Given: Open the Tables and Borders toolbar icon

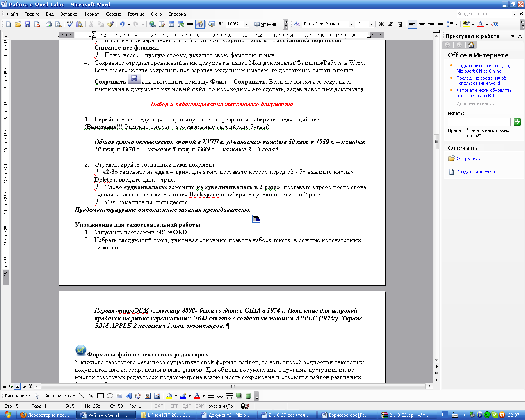Looking at the screenshot, I should click(162, 24).
